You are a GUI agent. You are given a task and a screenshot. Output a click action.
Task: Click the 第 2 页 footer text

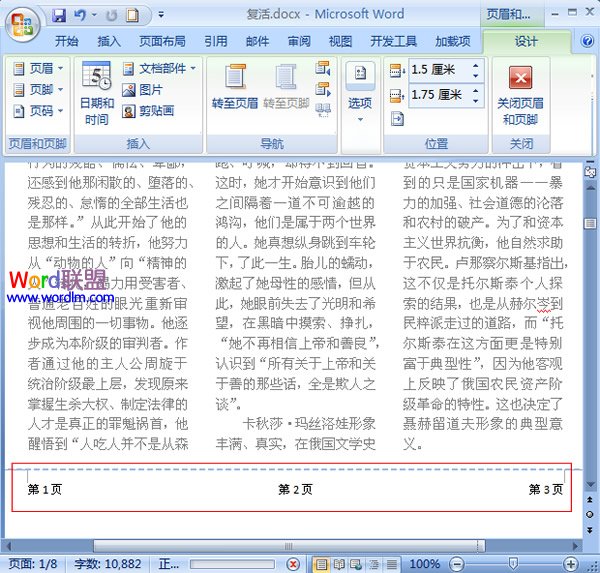coord(295,489)
